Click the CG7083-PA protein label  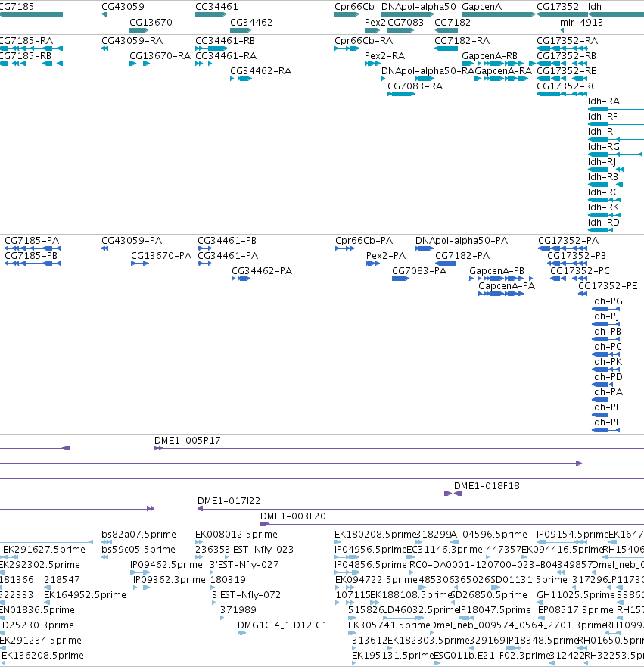[419, 271]
